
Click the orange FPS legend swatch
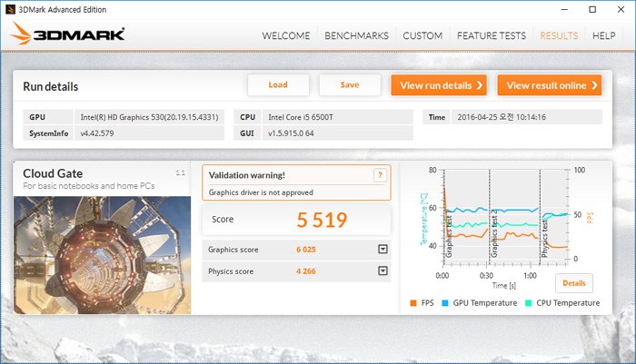pyautogui.click(x=413, y=303)
